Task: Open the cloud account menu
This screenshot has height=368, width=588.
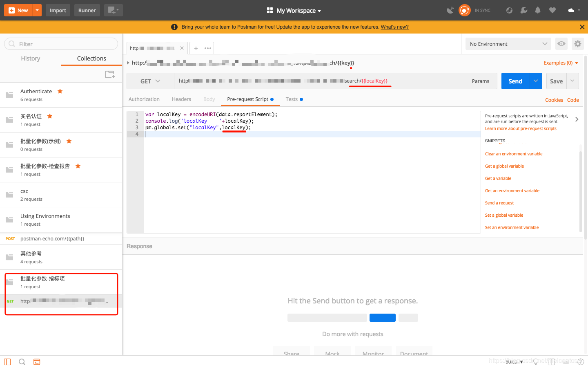Action: click(x=574, y=10)
